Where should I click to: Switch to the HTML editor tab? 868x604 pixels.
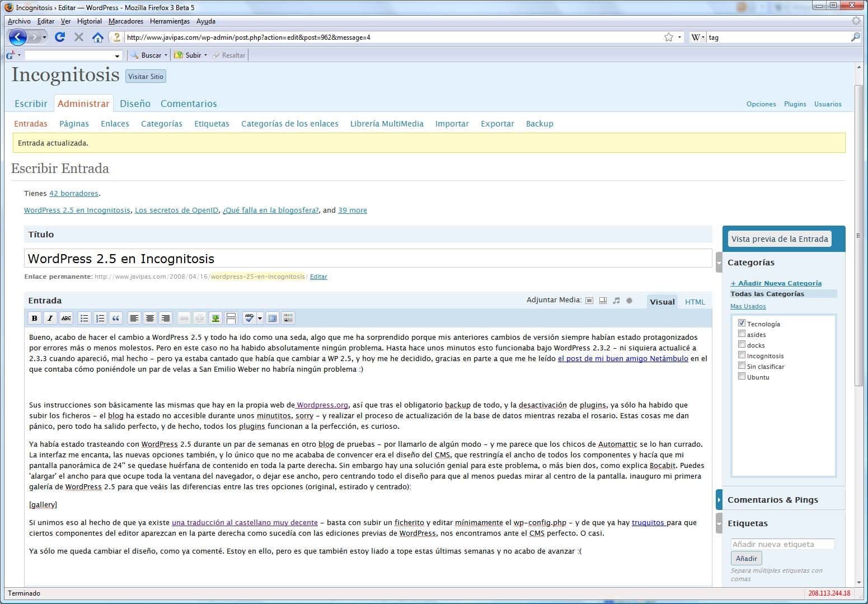(695, 302)
